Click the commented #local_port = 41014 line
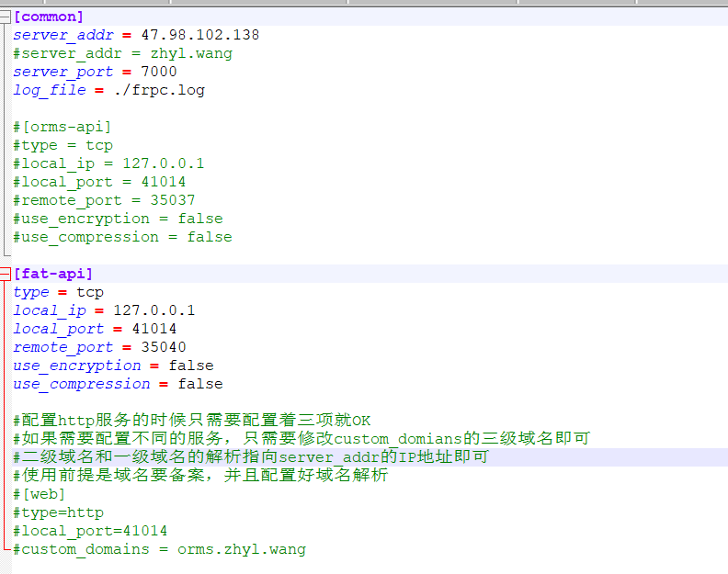 99,182
